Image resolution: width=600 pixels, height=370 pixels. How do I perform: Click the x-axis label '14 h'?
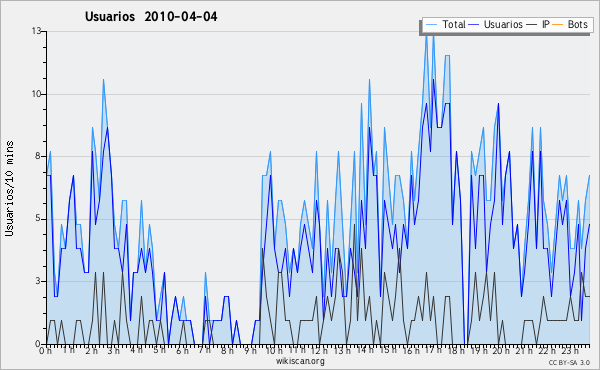(x=365, y=350)
